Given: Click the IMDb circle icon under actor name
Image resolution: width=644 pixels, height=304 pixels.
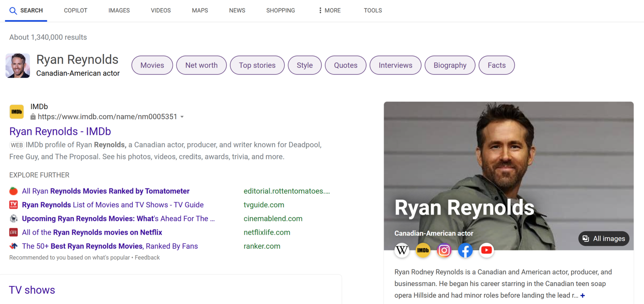Looking at the screenshot, I should click(x=423, y=250).
